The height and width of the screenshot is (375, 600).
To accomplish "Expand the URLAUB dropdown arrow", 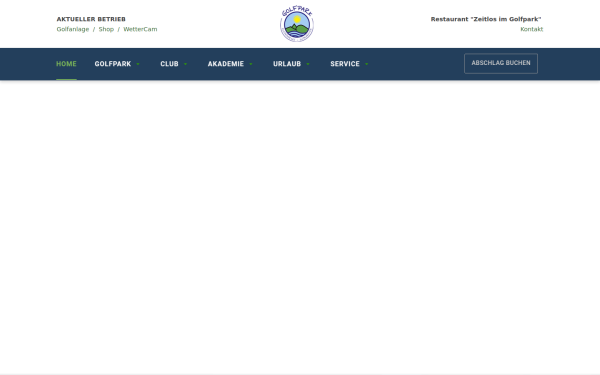I will coord(308,64).
